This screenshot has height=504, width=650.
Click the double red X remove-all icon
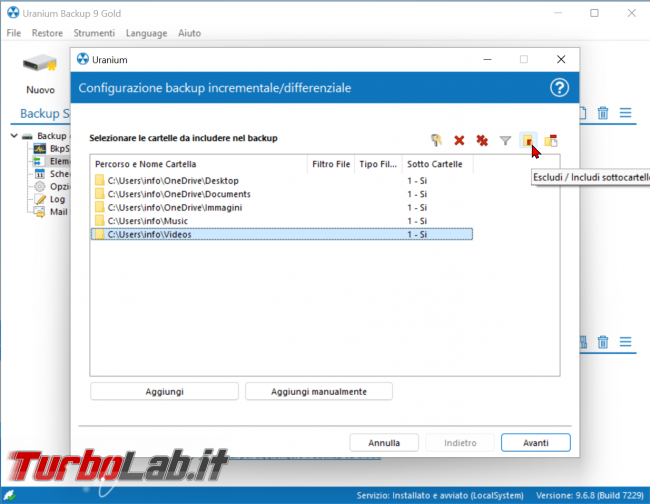[x=482, y=141]
